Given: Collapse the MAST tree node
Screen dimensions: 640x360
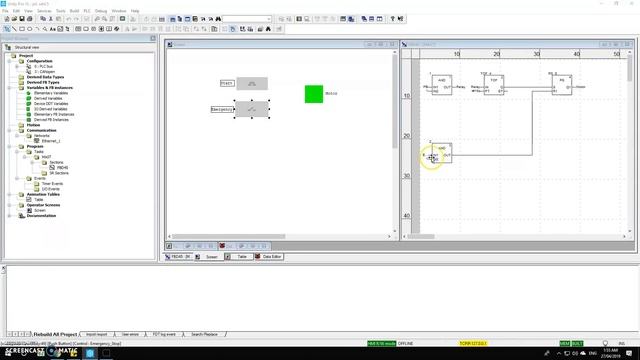Looking at the screenshot, I should point(25,157).
